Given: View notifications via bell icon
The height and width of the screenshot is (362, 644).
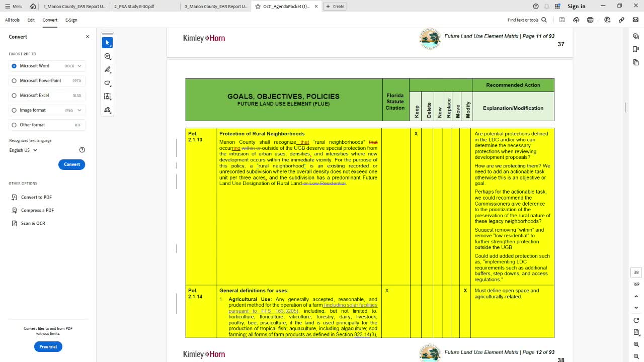Looking at the screenshot, I should [546, 6].
